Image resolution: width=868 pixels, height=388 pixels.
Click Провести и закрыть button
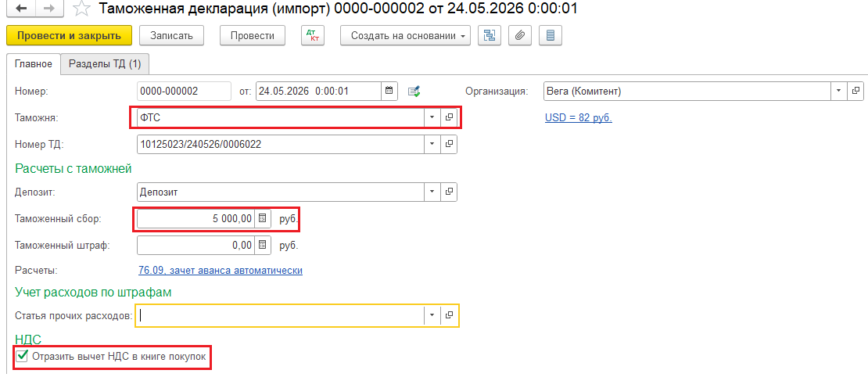[69, 35]
